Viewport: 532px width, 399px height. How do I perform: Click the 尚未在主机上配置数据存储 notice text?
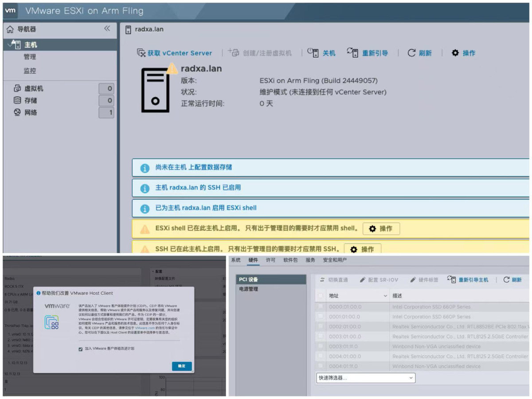tap(194, 167)
